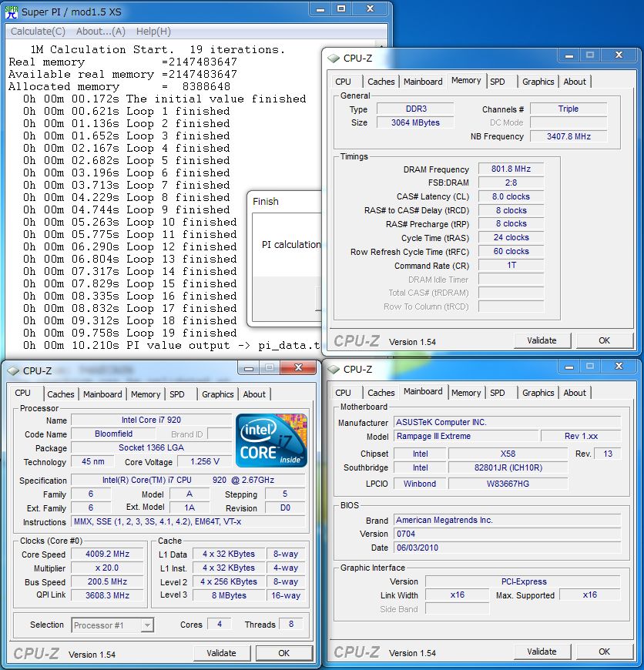Click the CPU tab window's CPU-Z title icon

click(13, 370)
